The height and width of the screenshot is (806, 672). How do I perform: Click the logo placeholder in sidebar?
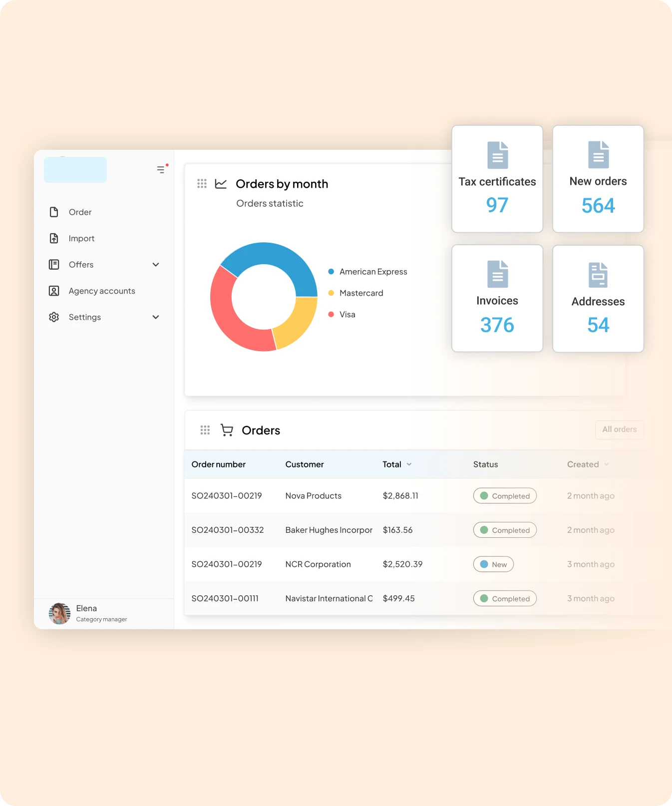[x=75, y=170]
